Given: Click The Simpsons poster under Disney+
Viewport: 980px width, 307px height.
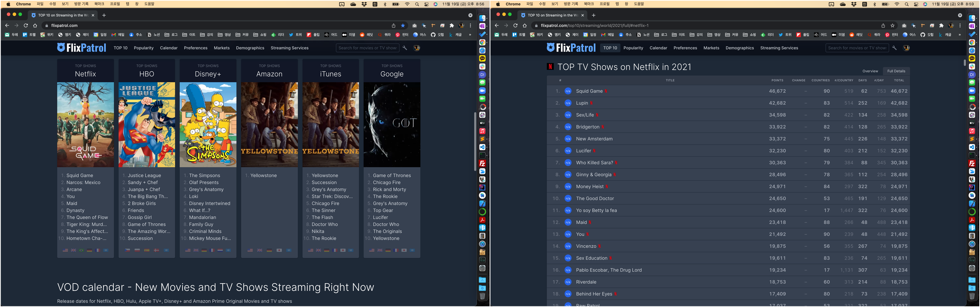Looking at the screenshot, I should [208, 124].
